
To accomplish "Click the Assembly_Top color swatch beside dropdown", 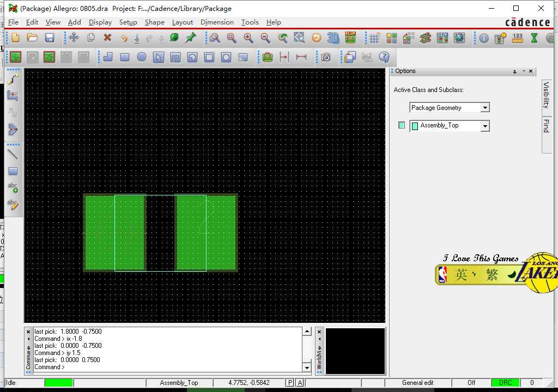I will pos(402,125).
